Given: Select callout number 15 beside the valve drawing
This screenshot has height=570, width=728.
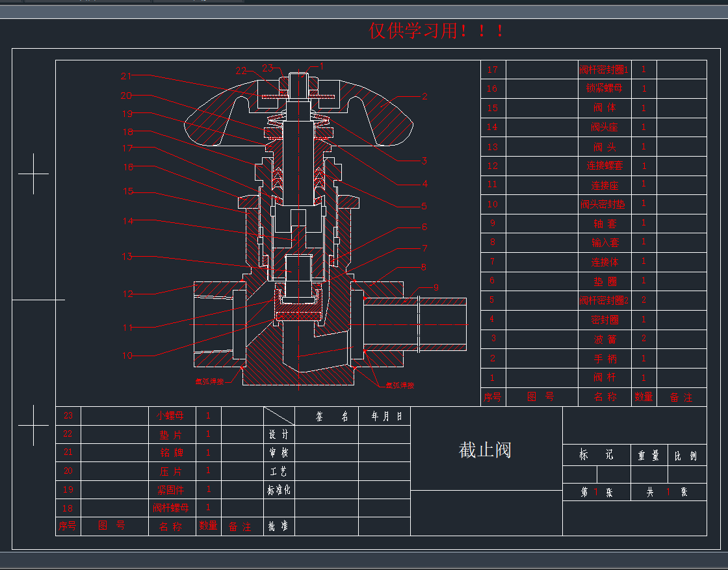Looking at the screenshot, I should click(x=128, y=192).
